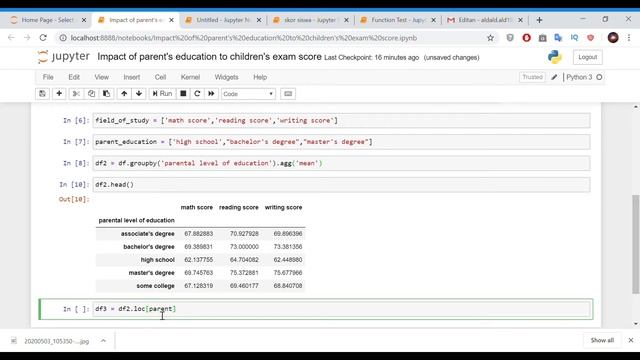Screen dimensions: 640x360
Task: Click the Python logo icon
Action: coord(555,57)
